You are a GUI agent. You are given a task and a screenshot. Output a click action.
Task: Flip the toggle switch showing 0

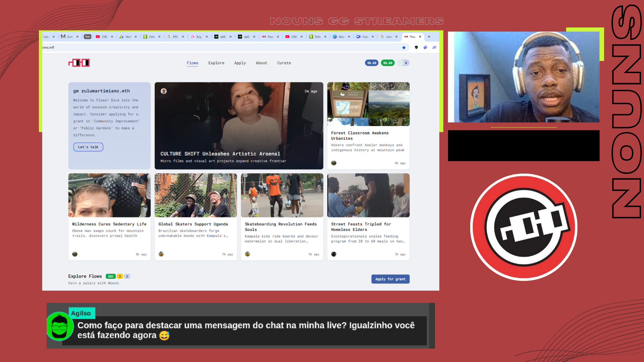[x=404, y=63]
